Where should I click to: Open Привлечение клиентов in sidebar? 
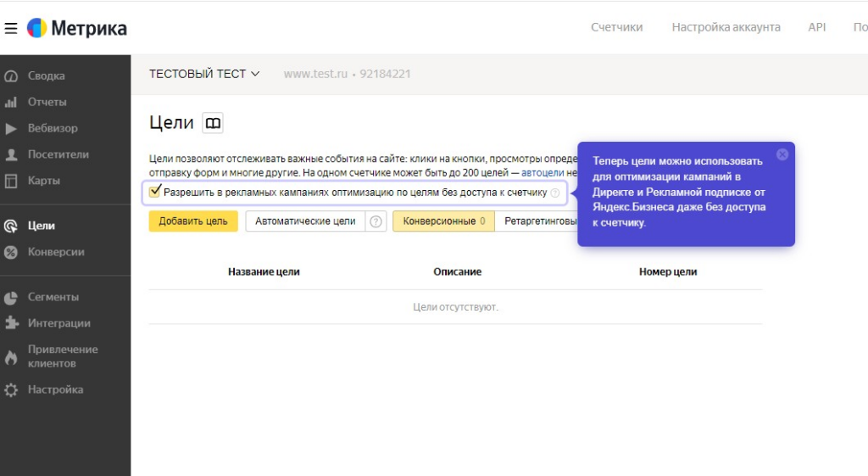63,356
